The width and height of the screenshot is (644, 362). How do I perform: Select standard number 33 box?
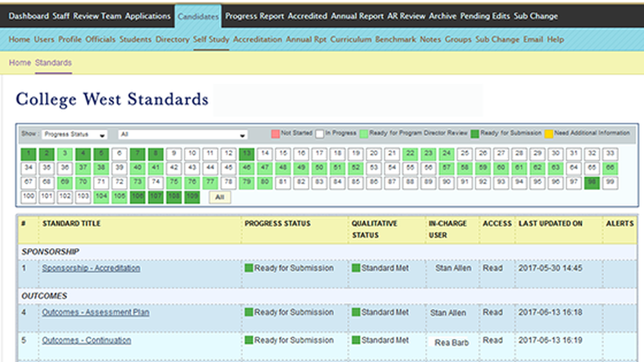(x=610, y=154)
